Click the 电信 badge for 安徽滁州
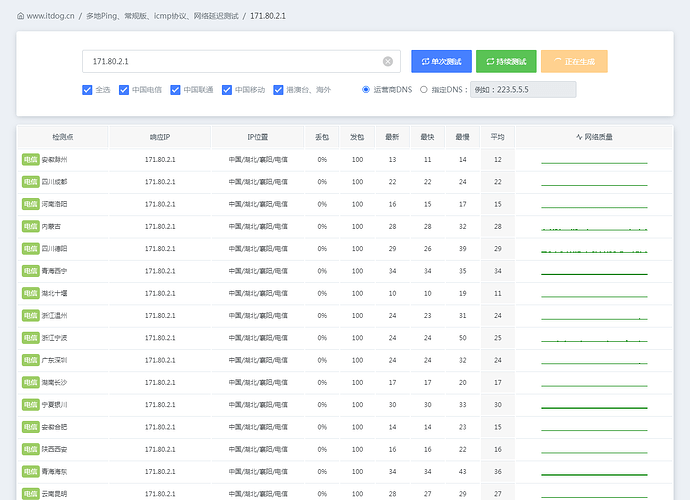Image resolution: width=690 pixels, height=500 pixels. (31, 160)
